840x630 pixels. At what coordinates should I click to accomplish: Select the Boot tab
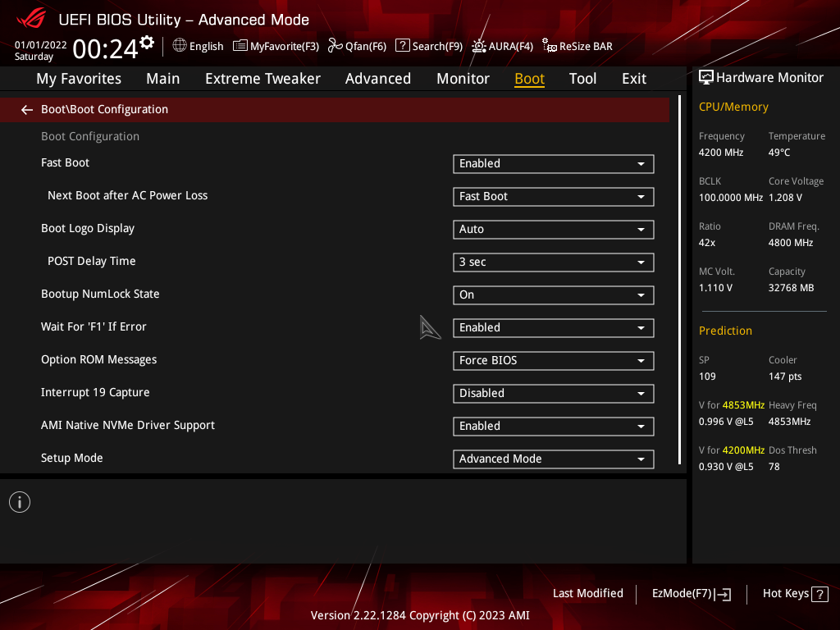coord(529,79)
